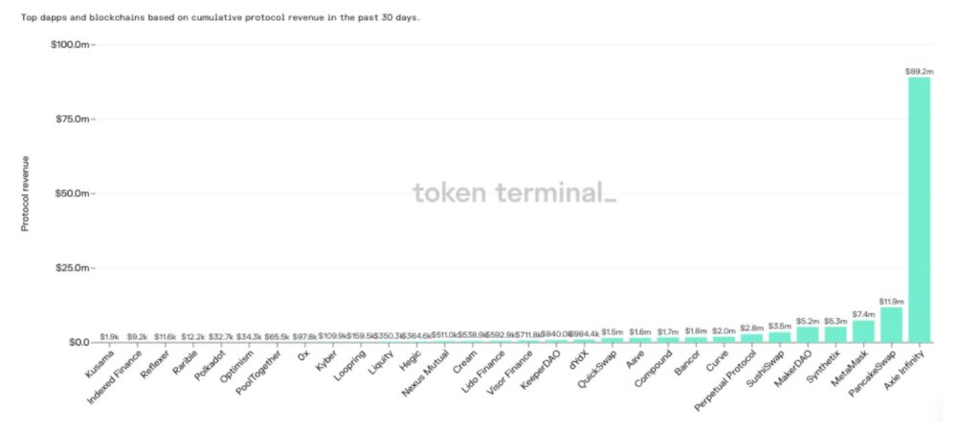The width and height of the screenshot is (980, 431).
Task: Click the $89.2m value label
Action: [920, 71]
